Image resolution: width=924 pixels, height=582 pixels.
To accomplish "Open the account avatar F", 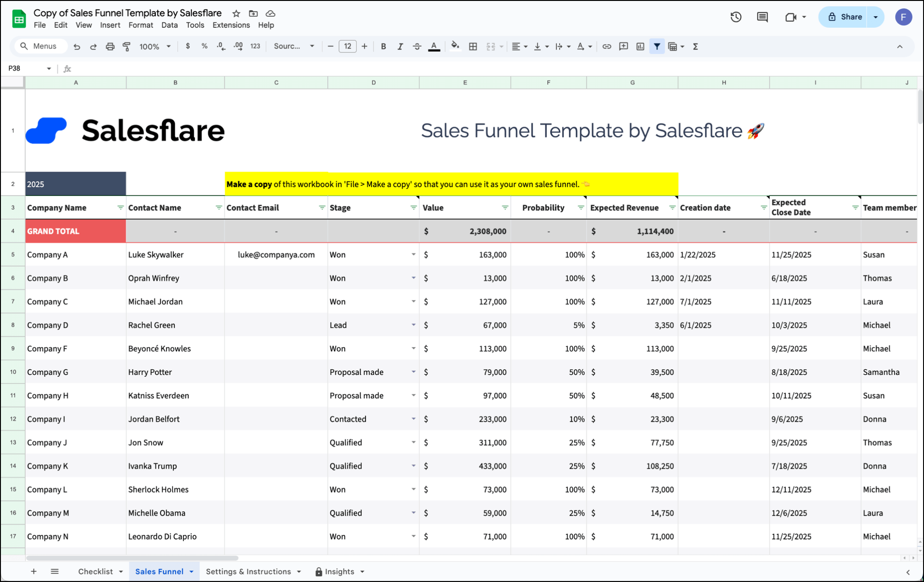I will coord(903,17).
